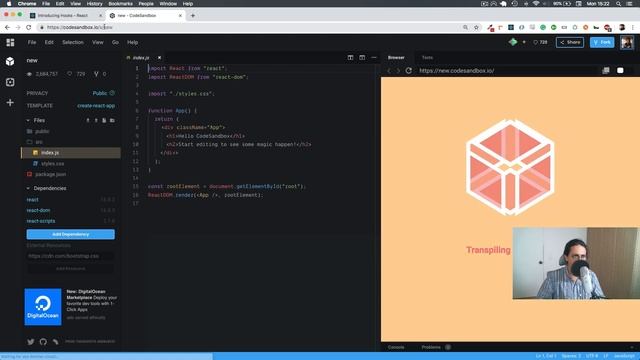
Task: Open Spotlight search in menu bar
Action: 618,4
